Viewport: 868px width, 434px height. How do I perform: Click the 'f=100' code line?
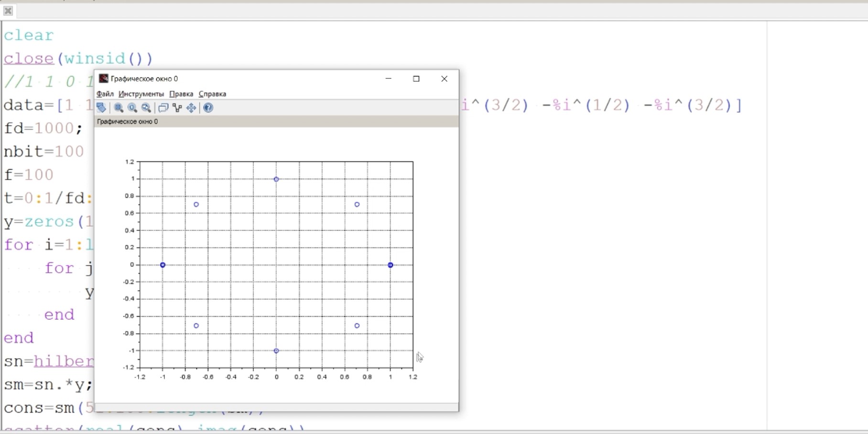pyautogui.click(x=29, y=175)
